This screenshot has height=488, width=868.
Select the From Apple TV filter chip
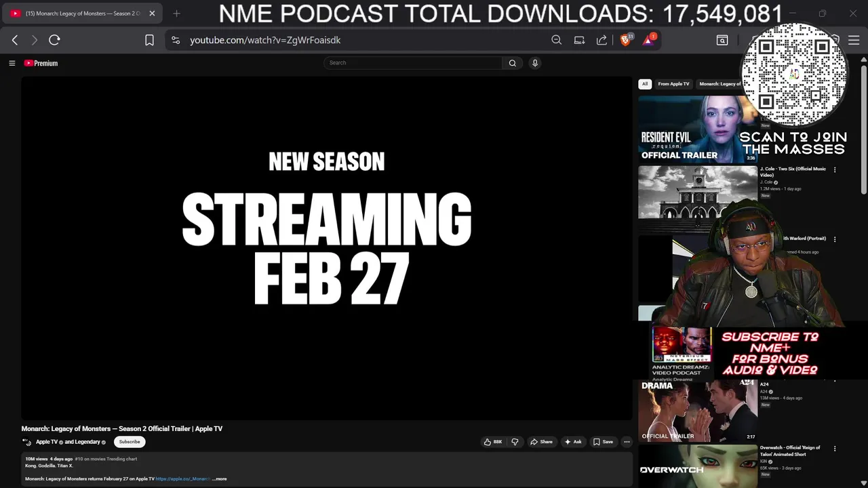point(673,84)
